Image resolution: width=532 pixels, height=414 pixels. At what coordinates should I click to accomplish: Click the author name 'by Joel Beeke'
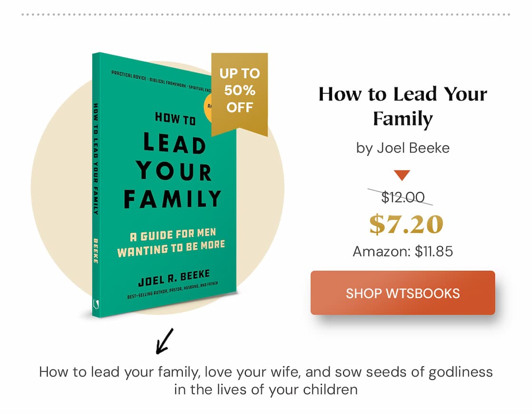(403, 148)
